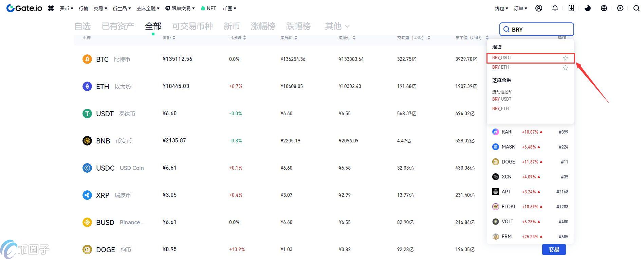The height and width of the screenshot is (259, 644).
Task: Open the user profile icon
Action: [539, 8]
